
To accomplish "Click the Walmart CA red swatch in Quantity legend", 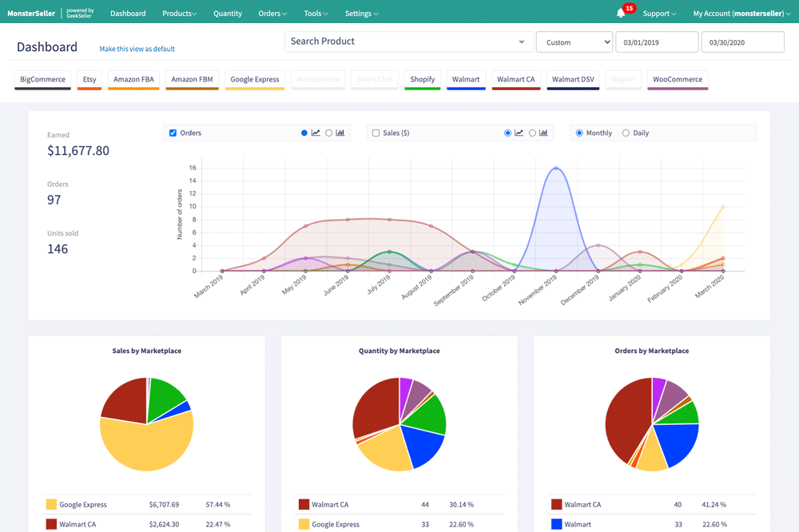I will tap(304, 505).
